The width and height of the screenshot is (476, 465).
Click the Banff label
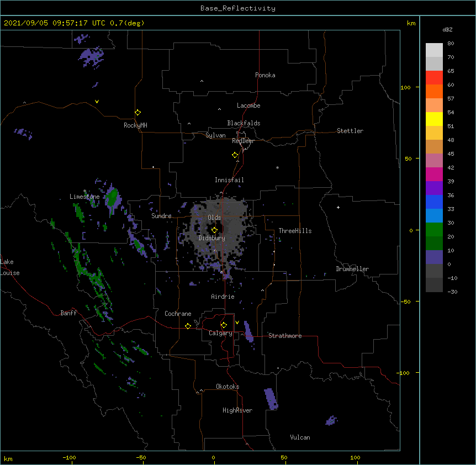(x=68, y=313)
